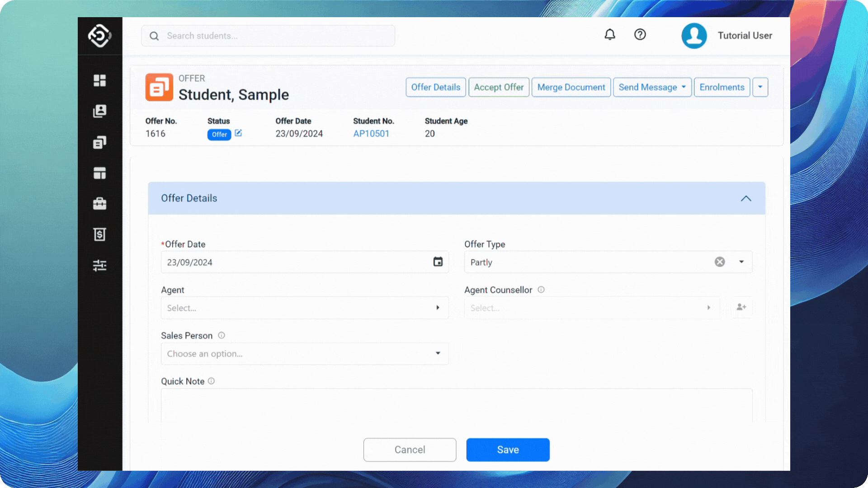Image resolution: width=868 pixels, height=488 pixels.
Task: Toggle the offer Status edit icon
Action: [x=238, y=132]
